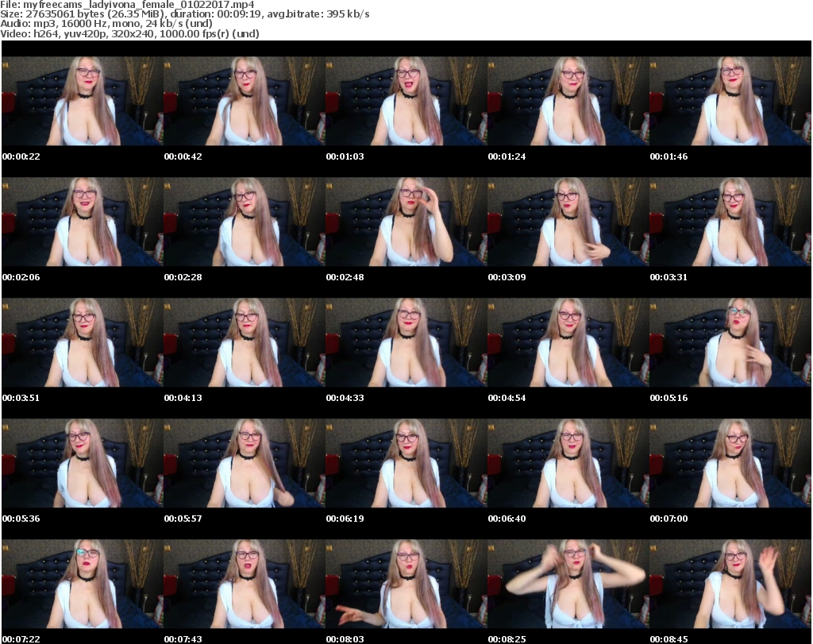Open the thumbnail frame at 00:00:42
The width and height of the screenshot is (813, 644).
click(245, 101)
